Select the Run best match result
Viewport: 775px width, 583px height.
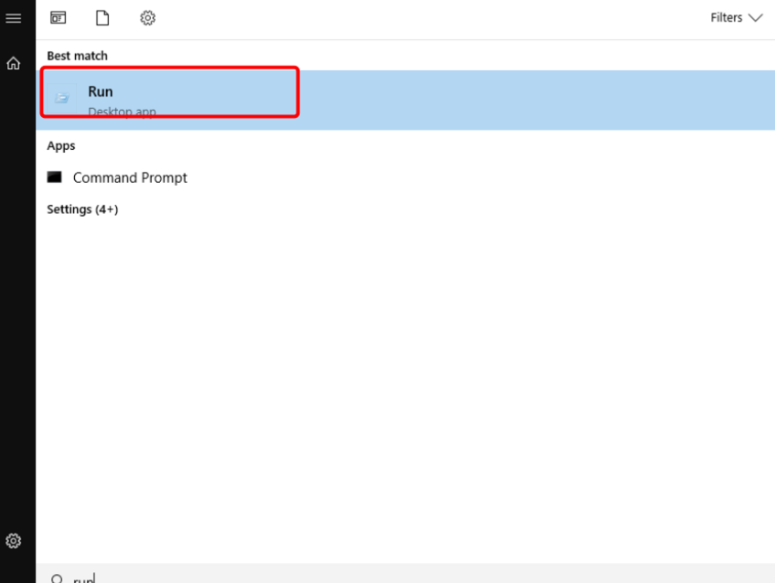click(100, 92)
